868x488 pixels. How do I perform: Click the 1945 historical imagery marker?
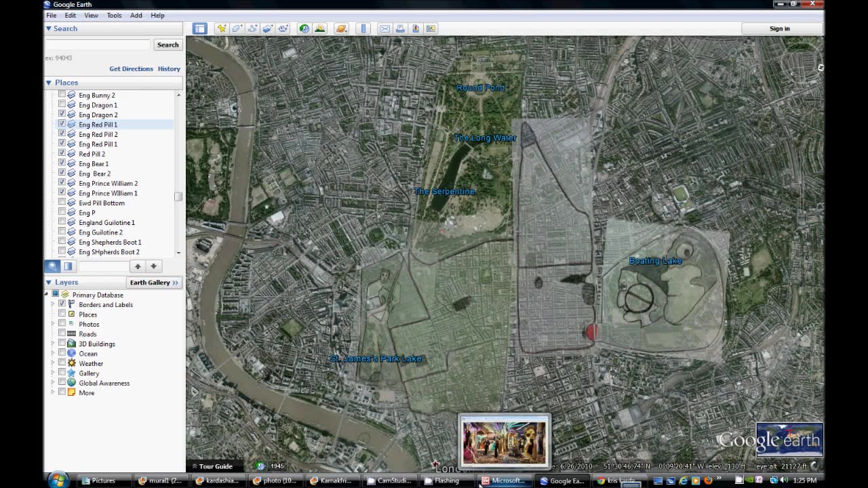click(x=278, y=466)
